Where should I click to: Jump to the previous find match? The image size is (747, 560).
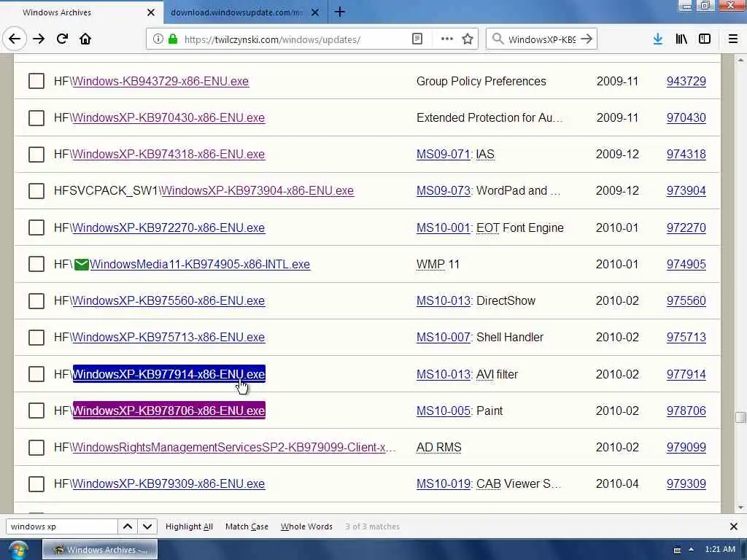tap(128, 526)
